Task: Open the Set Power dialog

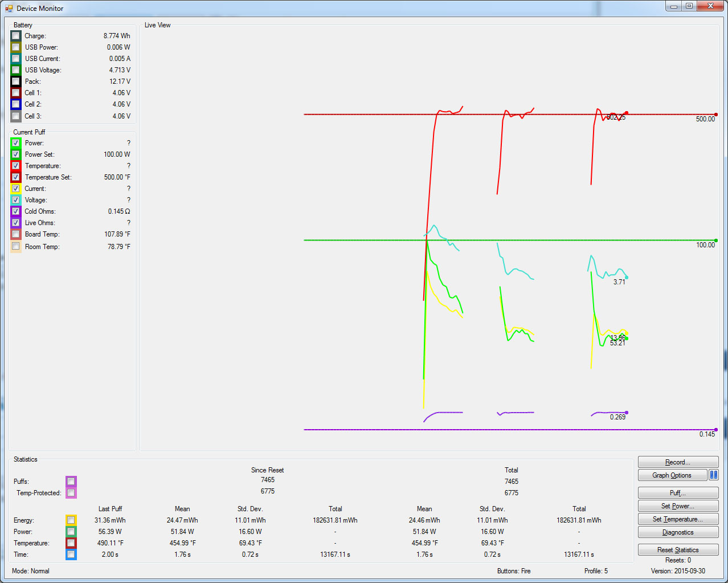Action: 678,506
